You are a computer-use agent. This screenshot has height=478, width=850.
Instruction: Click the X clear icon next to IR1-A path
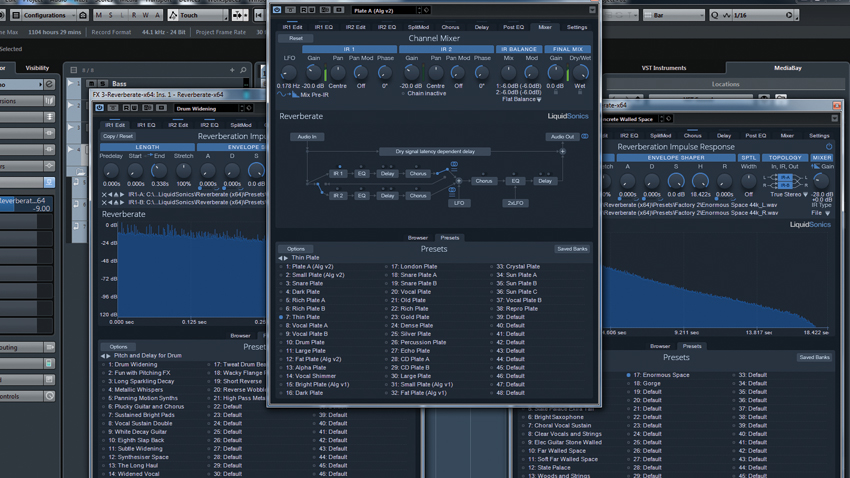click(104, 195)
